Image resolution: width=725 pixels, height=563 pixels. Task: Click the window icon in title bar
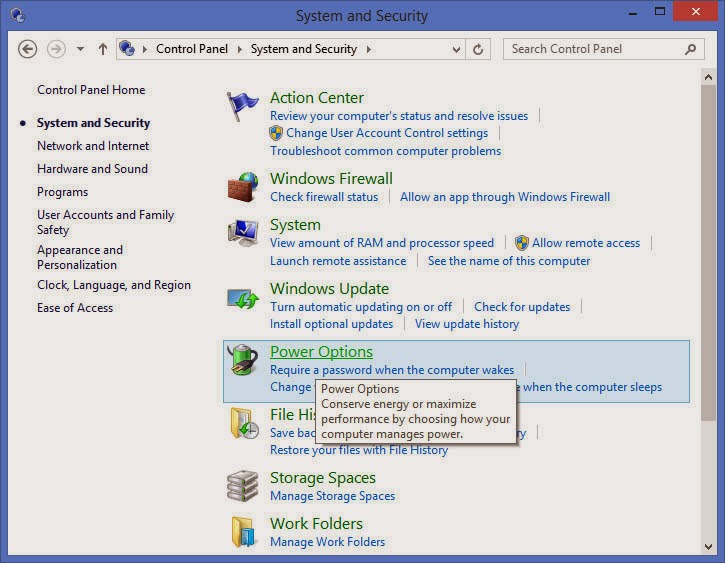18,15
